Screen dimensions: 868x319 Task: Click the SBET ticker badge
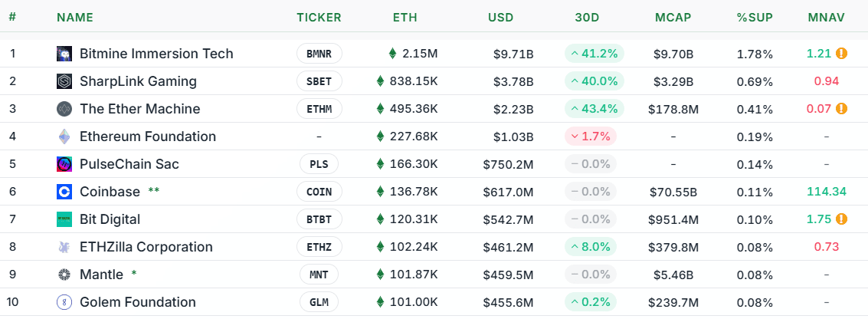point(319,81)
